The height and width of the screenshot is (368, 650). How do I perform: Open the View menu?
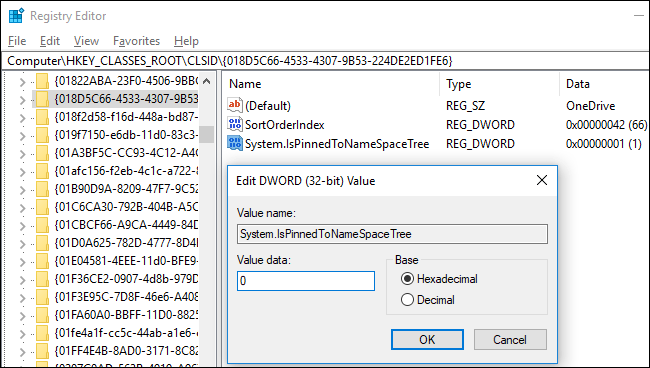86,41
